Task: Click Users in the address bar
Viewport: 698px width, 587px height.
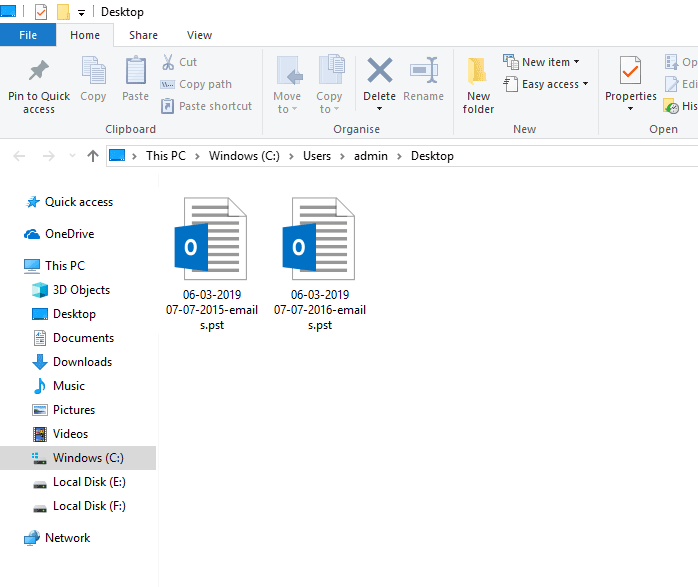Action: (x=317, y=156)
